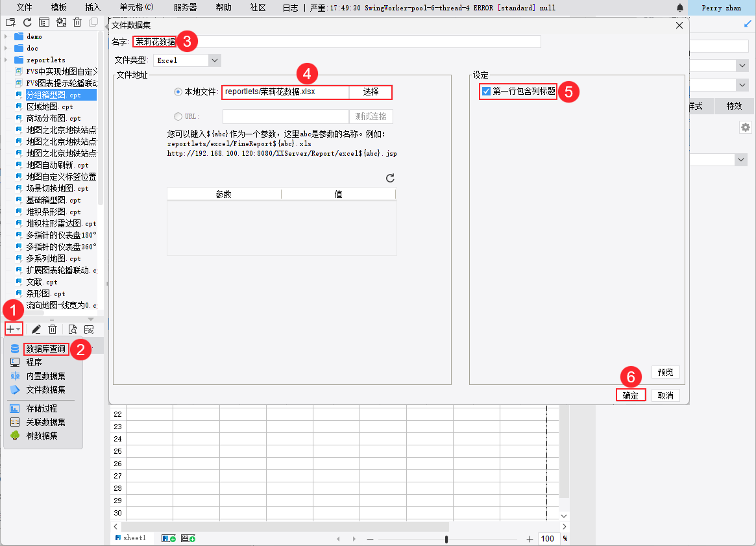Click the blue check icon at top right
The width and height of the screenshot is (756, 546).
[748, 23]
